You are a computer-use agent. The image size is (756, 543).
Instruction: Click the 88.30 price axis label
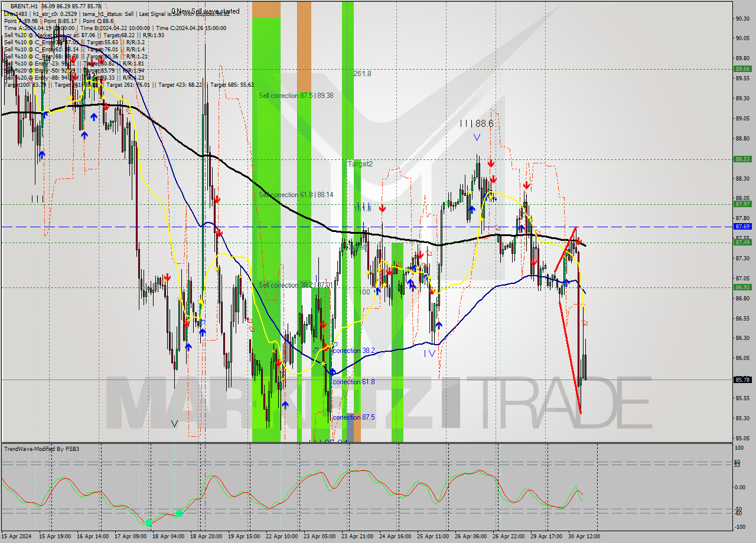743,179
